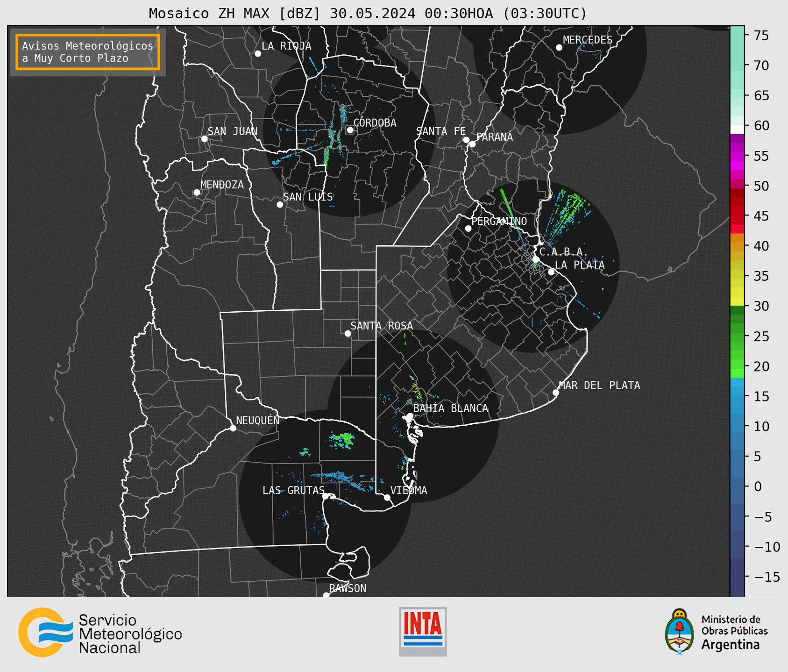
Task: Click the "LAS GRUTAS" map label
Action: point(293,490)
